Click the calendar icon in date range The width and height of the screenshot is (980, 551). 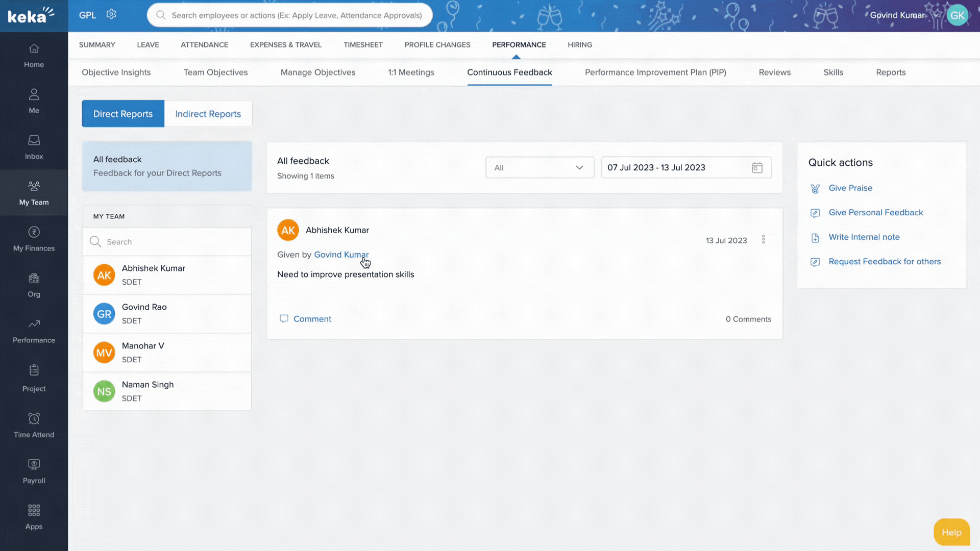(x=757, y=168)
